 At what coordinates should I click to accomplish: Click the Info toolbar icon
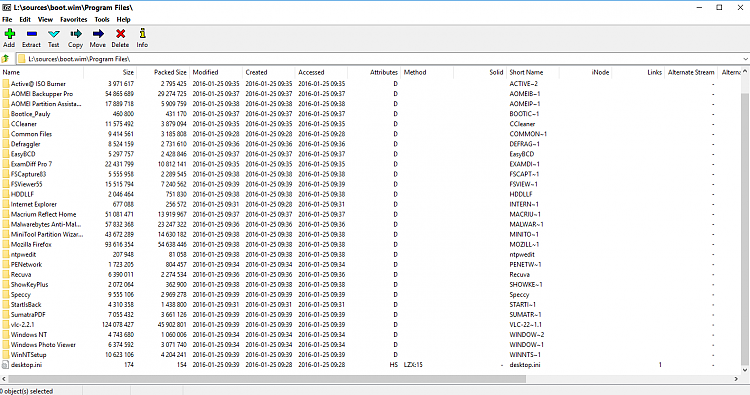pos(142,34)
